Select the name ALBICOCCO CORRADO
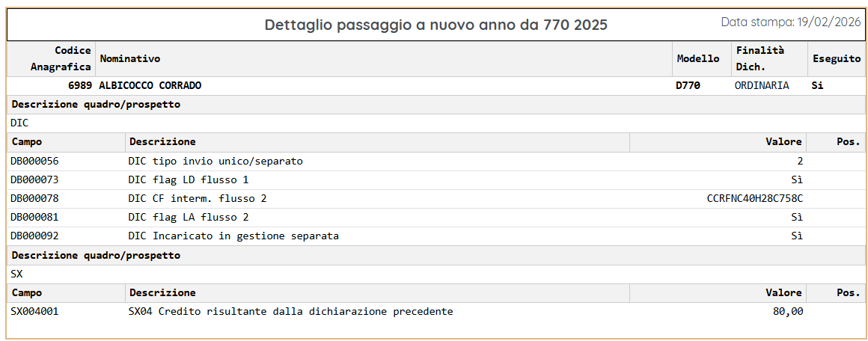This screenshot has height=341, width=868. pos(150,86)
